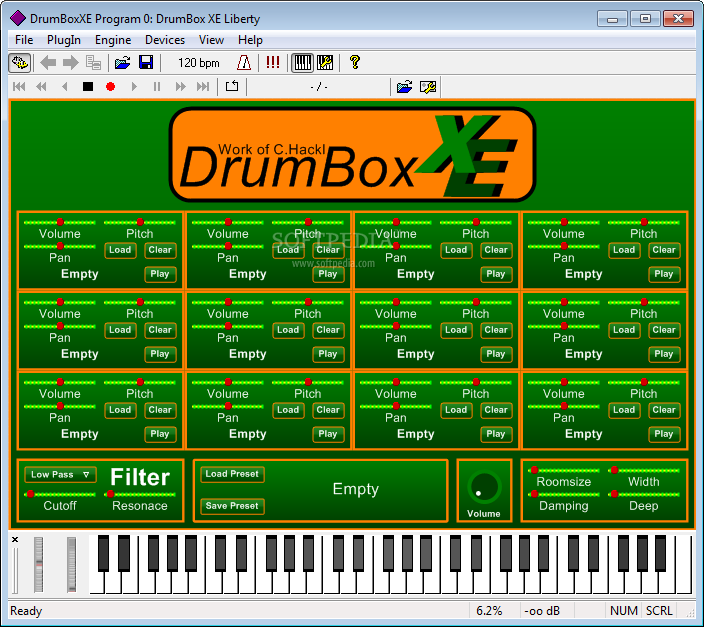The height and width of the screenshot is (627, 704).
Task: Click the master Volume knob
Action: point(484,488)
